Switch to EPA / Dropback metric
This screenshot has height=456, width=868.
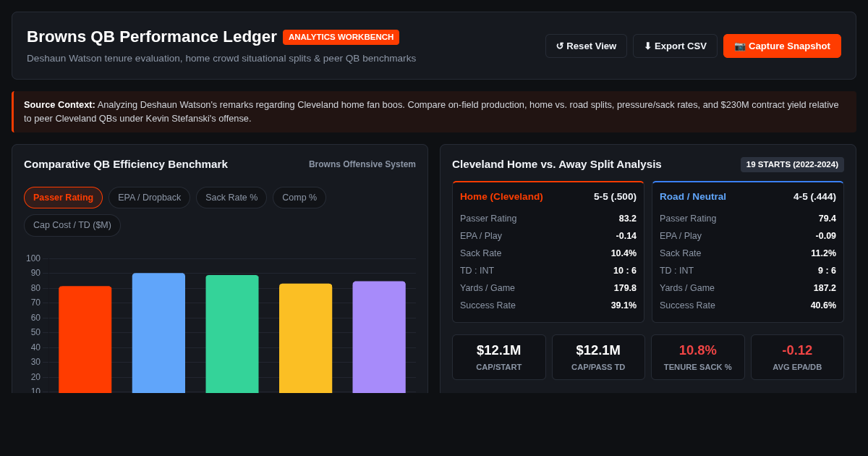pyautogui.click(x=149, y=198)
